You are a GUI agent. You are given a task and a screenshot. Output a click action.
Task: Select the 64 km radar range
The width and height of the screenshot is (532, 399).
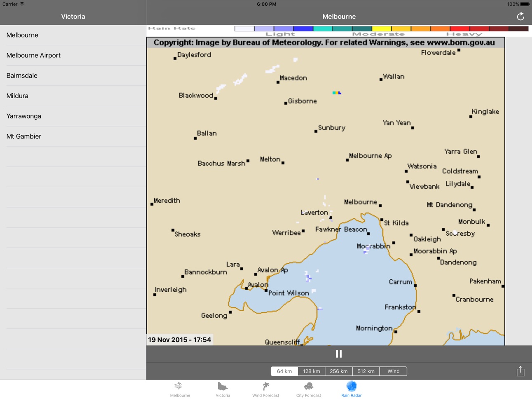[285, 371]
